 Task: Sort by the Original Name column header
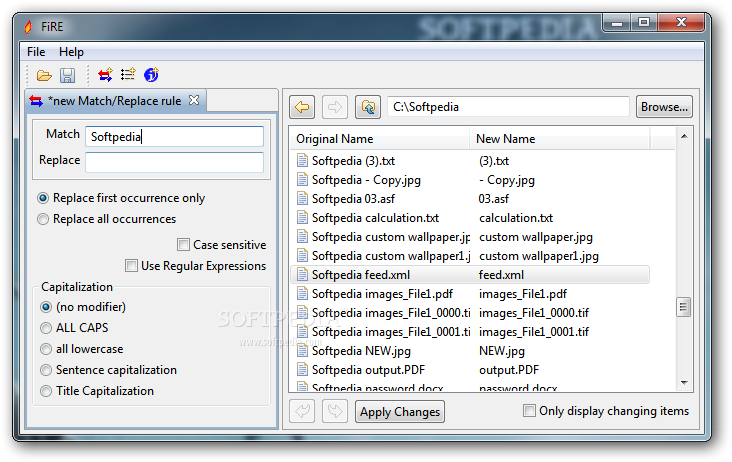tap(380, 139)
